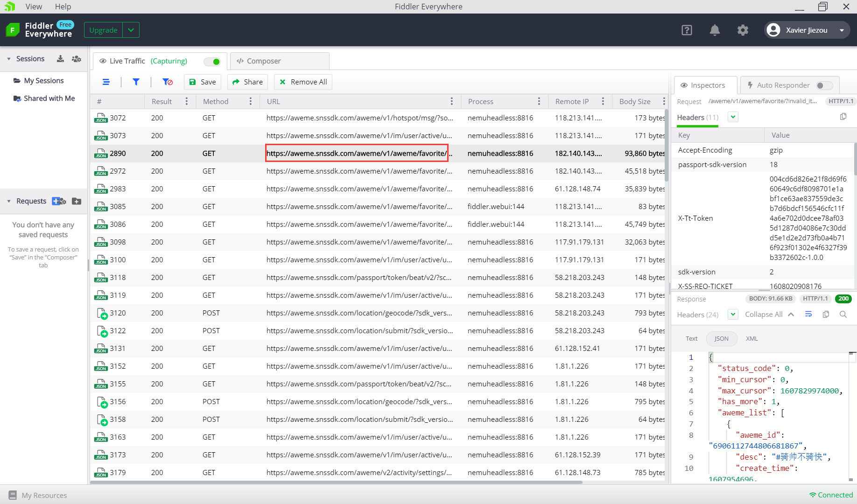Open the settings gear
Image resolution: width=857 pixels, height=504 pixels.
(743, 30)
